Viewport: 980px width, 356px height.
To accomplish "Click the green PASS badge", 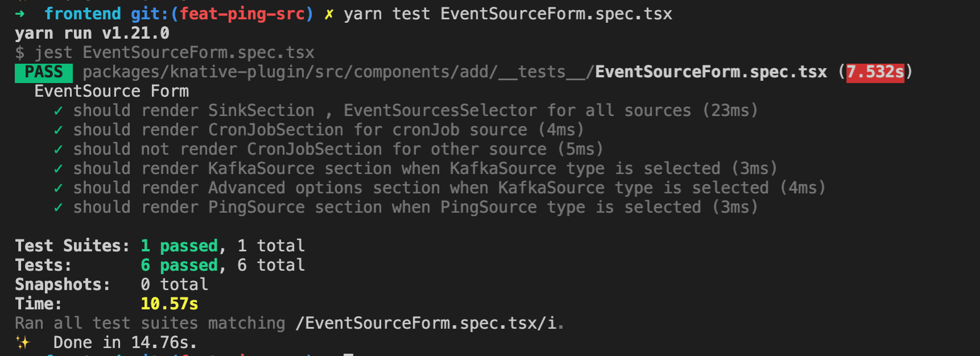I will 44,72.
